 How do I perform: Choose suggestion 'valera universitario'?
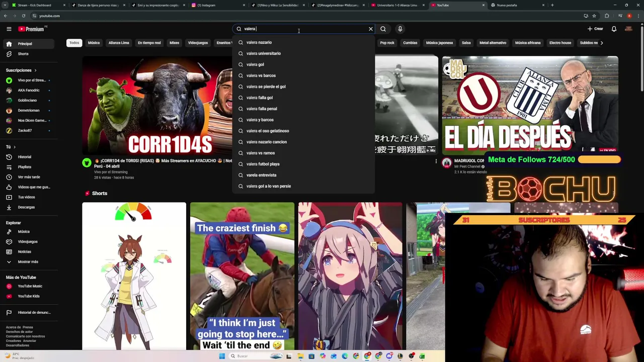[x=303, y=53]
